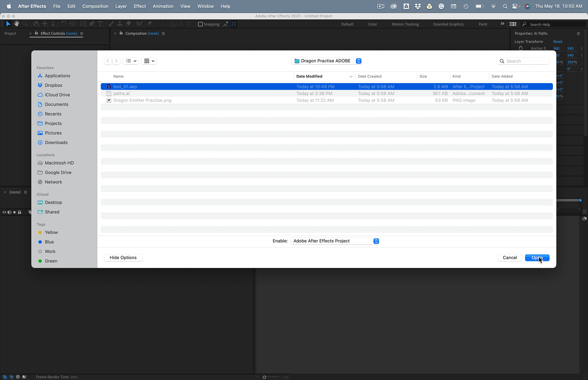Select the Horizontal Type tool
The height and width of the screenshot is (380, 588).
(x=100, y=24)
